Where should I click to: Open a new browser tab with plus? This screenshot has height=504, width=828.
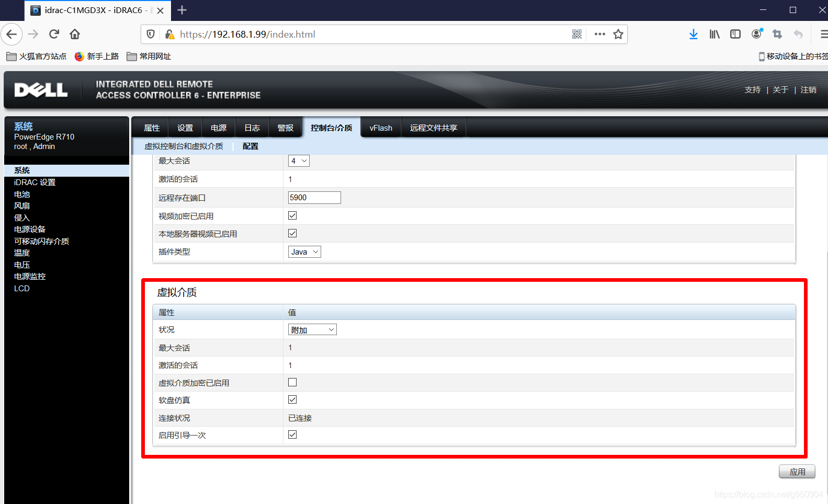(182, 10)
